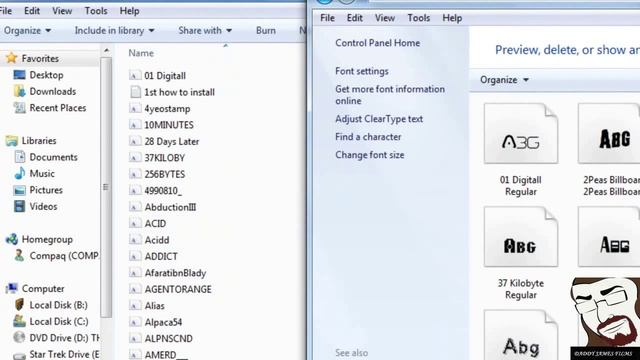Open Find a character link
Viewport: 640px width, 360px height.
coord(368,137)
